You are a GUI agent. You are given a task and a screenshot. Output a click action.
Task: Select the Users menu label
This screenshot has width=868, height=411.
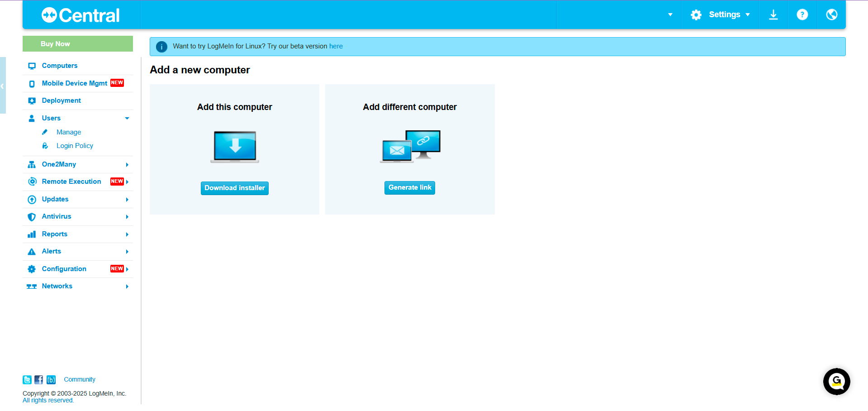pyautogui.click(x=51, y=118)
